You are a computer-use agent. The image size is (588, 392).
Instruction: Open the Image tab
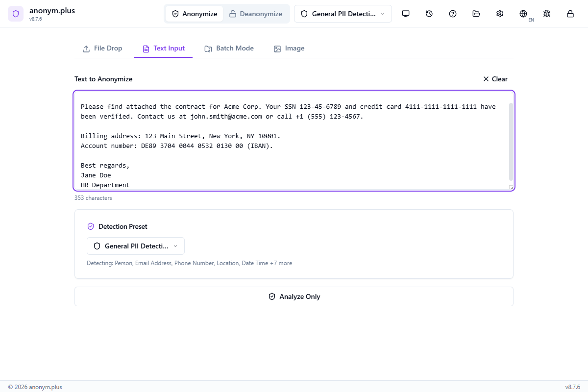[289, 48]
